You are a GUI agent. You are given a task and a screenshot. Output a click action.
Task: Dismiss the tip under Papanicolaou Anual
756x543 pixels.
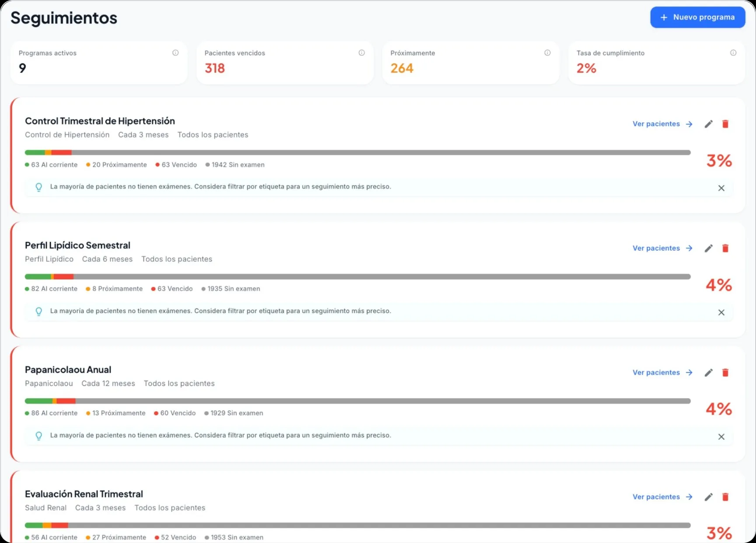tap(721, 436)
